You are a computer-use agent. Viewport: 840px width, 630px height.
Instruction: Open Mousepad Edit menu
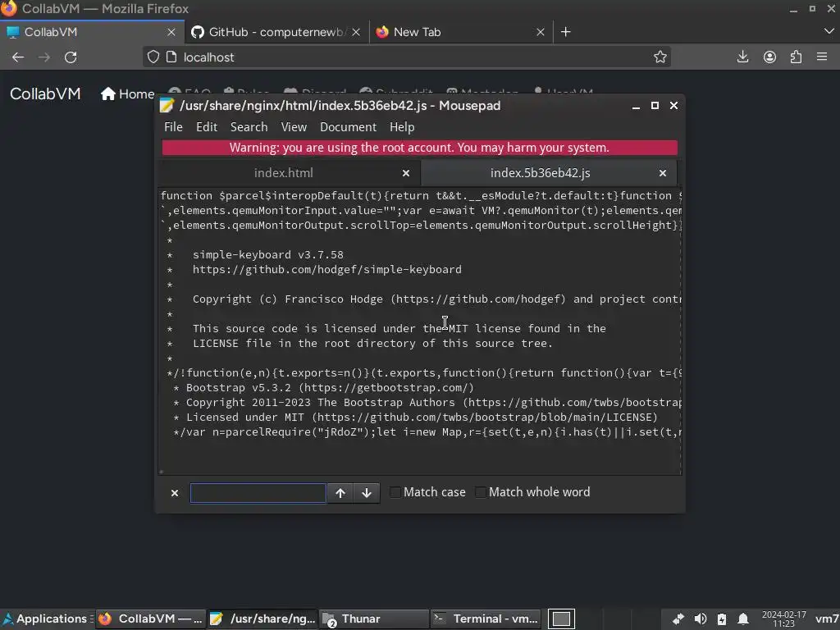207,127
